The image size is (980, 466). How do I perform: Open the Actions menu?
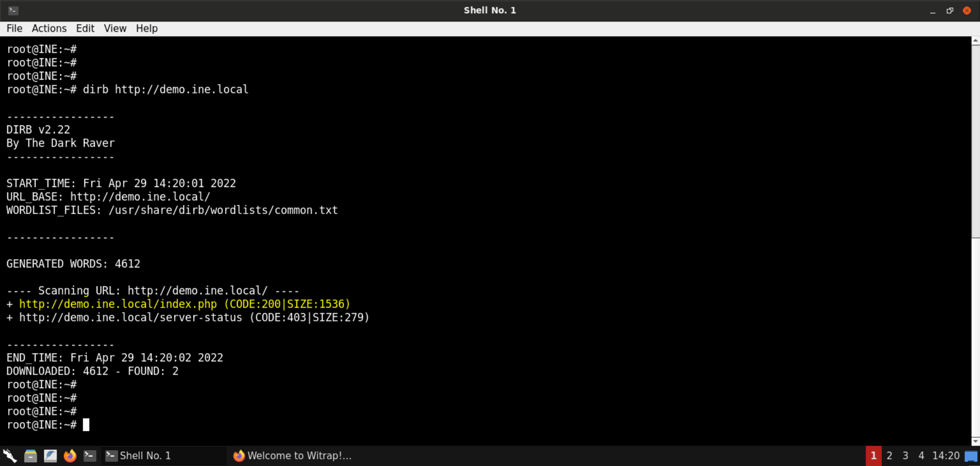(x=48, y=28)
